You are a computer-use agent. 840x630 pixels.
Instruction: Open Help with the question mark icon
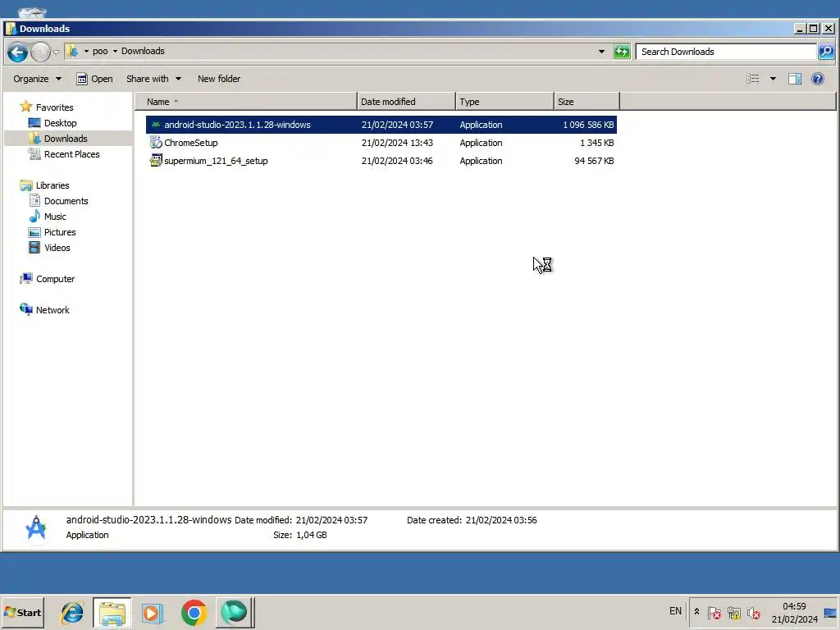tap(818, 79)
